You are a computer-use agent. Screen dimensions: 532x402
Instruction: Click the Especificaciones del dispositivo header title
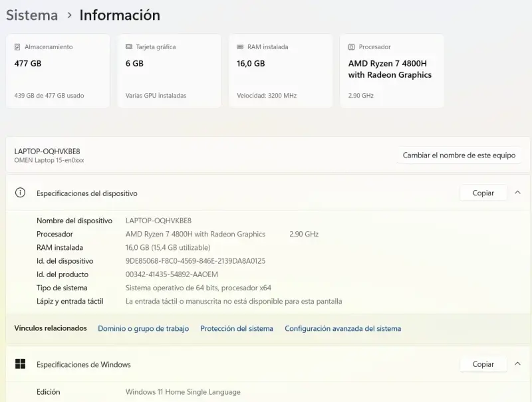click(87, 193)
